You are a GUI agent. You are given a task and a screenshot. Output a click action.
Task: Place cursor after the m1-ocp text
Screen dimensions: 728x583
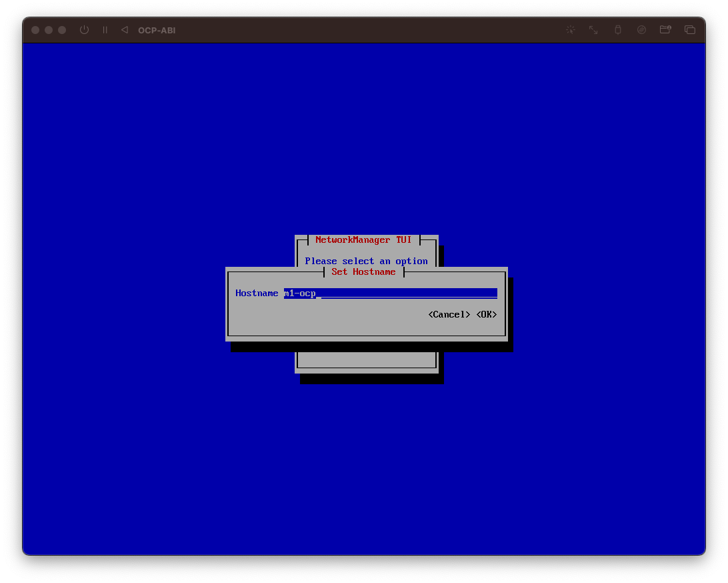pyautogui.click(x=318, y=293)
